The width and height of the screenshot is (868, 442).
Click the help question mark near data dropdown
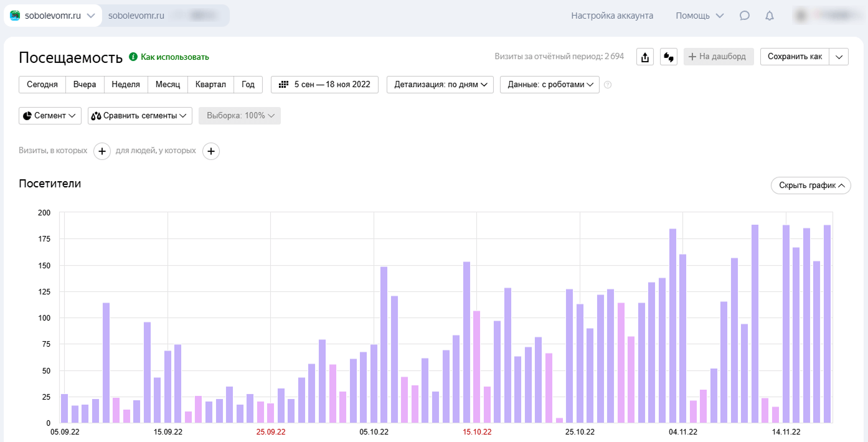(x=608, y=85)
